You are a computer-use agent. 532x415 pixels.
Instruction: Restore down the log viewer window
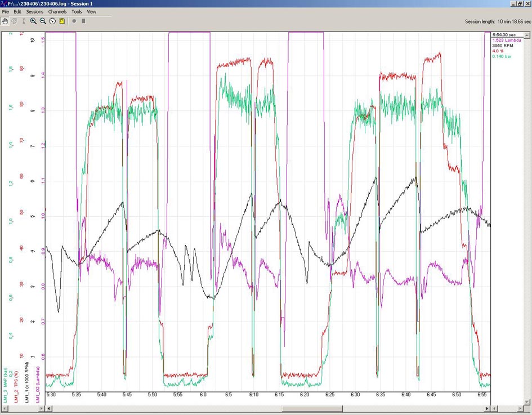[521, 4]
